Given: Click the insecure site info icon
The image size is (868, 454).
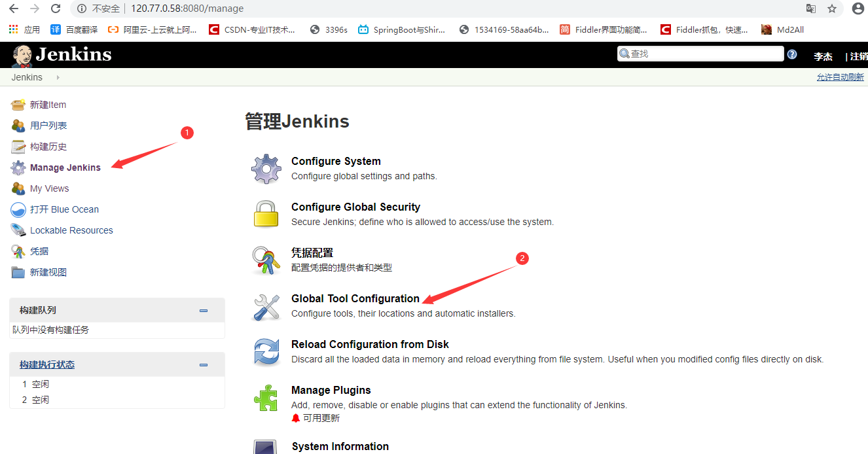Looking at the screenshot, I should click(x=82, y=9).
